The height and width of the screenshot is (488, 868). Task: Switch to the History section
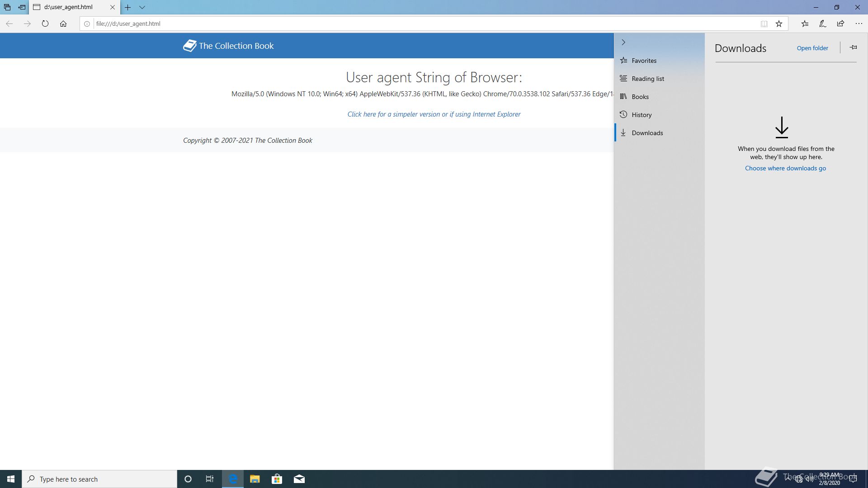(642, 115)
